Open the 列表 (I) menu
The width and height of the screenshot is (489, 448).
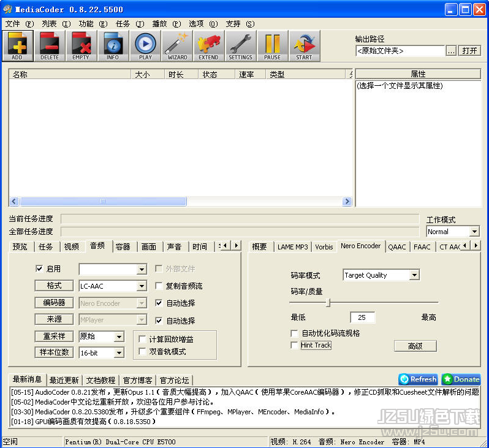click(56, 24)
